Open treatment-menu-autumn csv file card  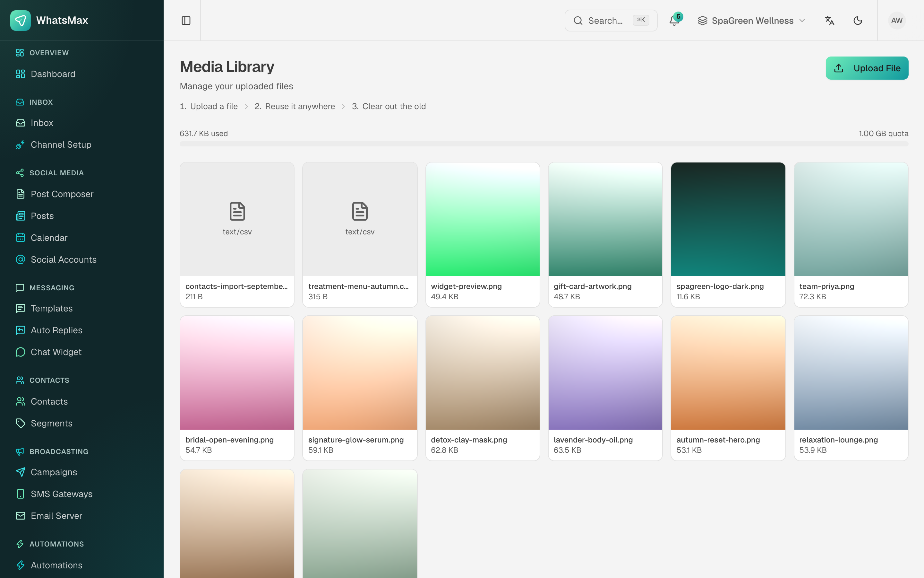pos(360,234)
